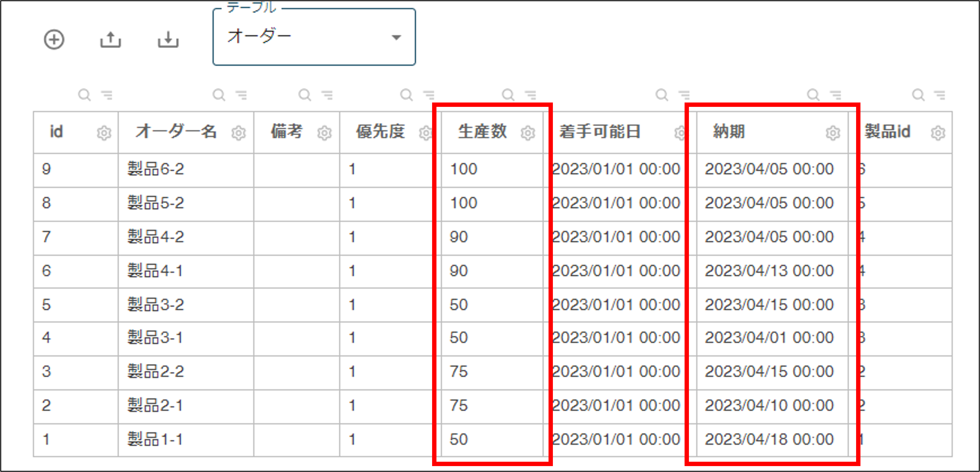Click the search icon above 納期 column
Image resolution: width=980 pixels, height=472 pixels.
tap(813, 95)
